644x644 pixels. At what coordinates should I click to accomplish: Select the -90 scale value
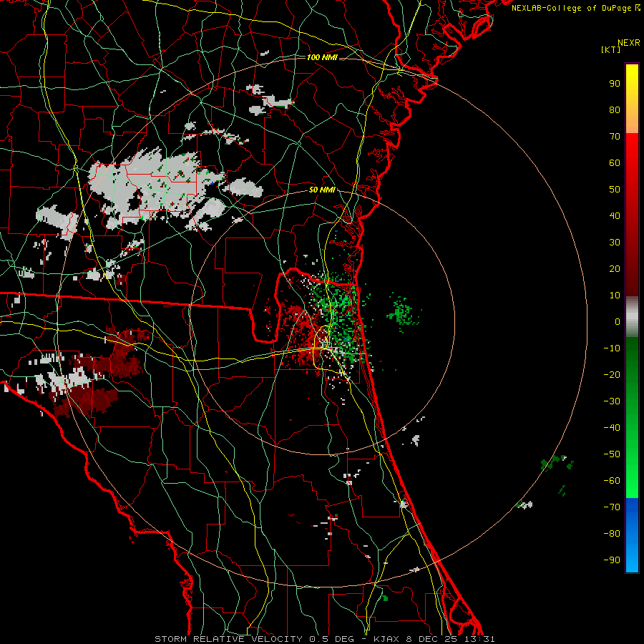[x=612, y=560]
